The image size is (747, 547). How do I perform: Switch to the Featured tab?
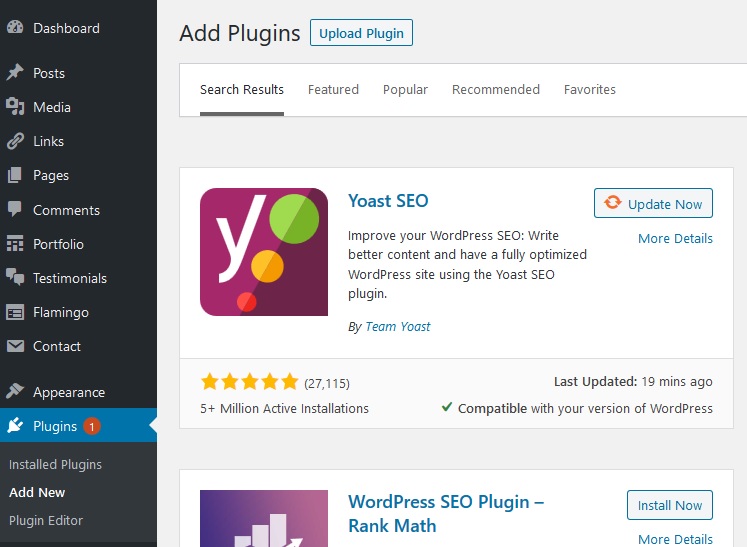333,90
